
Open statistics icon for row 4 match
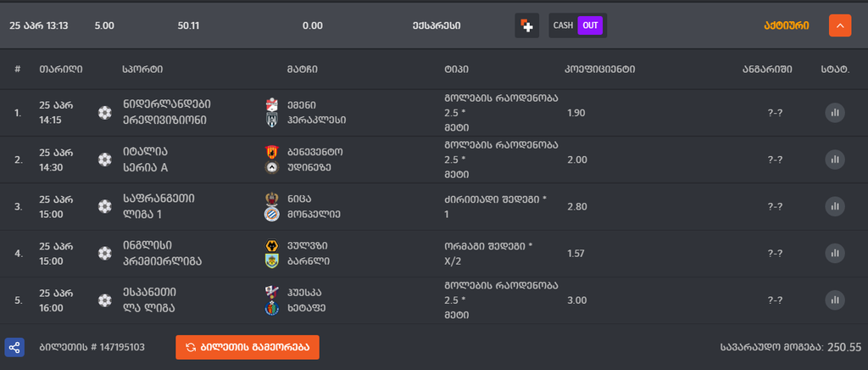click(835, 253)
